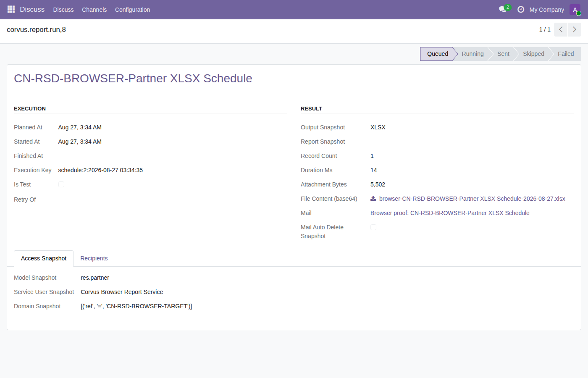
Task: Click the download icon beside the xlsx file
Action: tap(373, 199)
